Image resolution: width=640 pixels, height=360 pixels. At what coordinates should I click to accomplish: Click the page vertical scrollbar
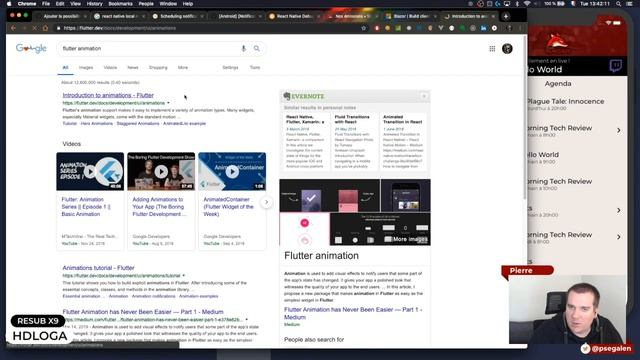[524, 118]
